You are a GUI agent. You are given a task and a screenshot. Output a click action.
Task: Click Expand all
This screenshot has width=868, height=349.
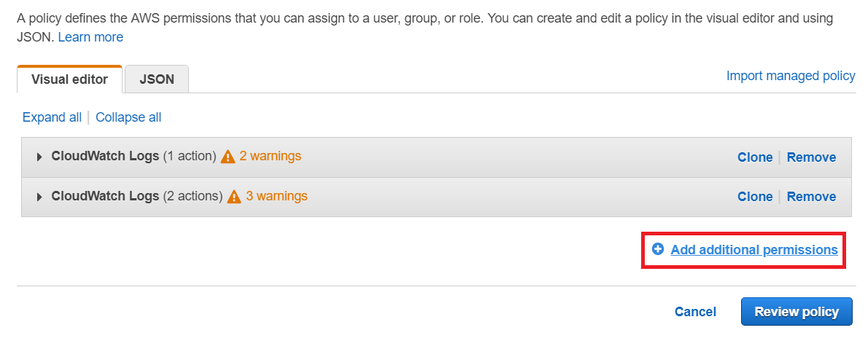point(52,117)
